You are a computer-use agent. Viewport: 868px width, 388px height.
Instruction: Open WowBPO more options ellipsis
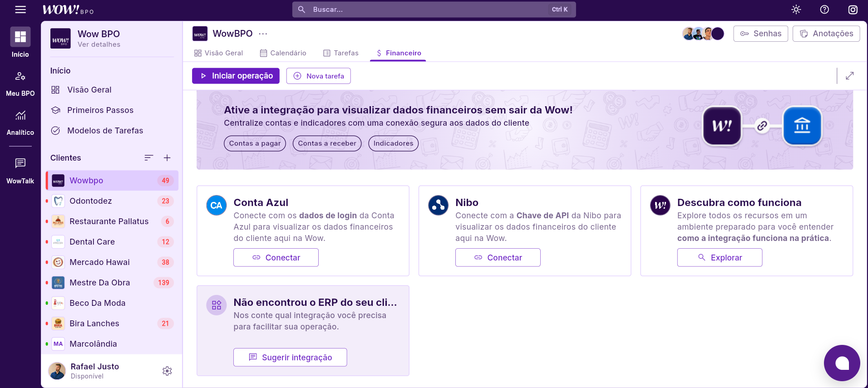pyautogui.click(x=263, y=34)
